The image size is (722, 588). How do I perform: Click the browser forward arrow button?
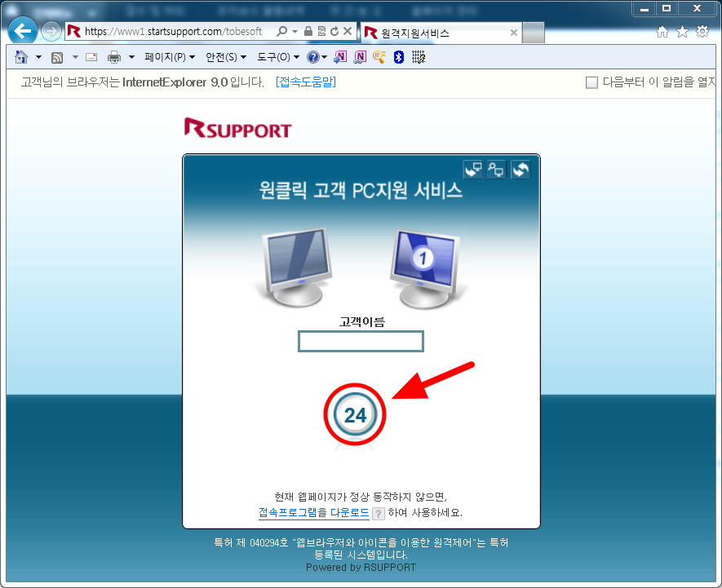pos(51,31)
